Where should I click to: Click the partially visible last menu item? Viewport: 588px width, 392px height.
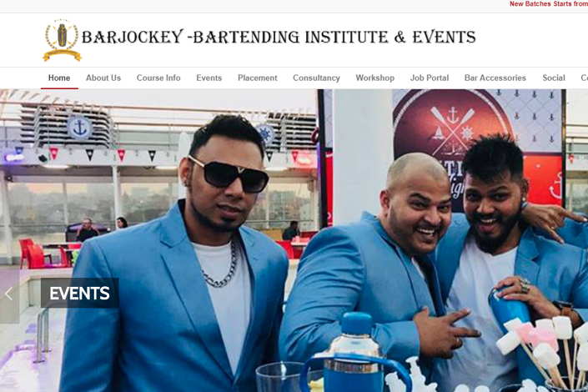click(585, 78)
